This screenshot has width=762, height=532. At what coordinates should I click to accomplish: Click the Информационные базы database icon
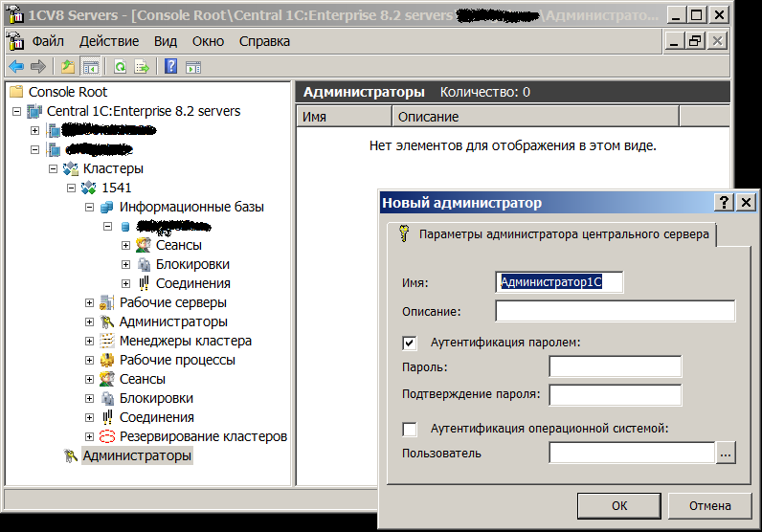click(x=106, y=207)
